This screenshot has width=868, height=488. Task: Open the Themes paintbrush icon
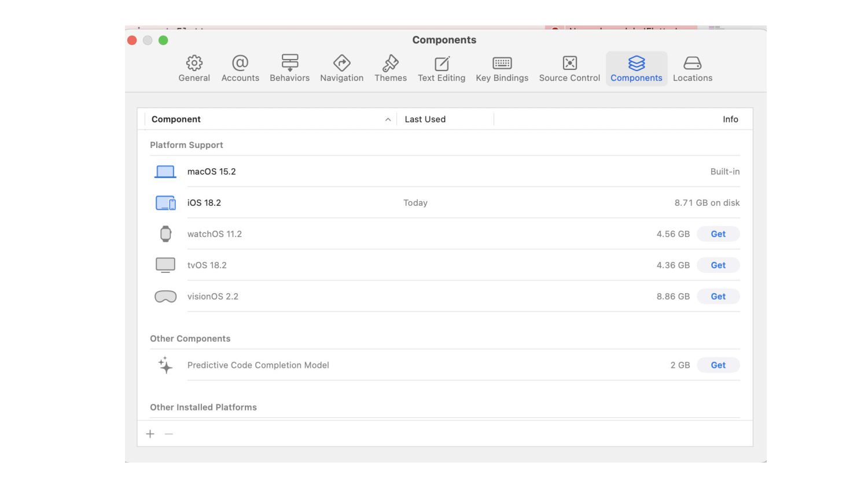click(391, 62)
